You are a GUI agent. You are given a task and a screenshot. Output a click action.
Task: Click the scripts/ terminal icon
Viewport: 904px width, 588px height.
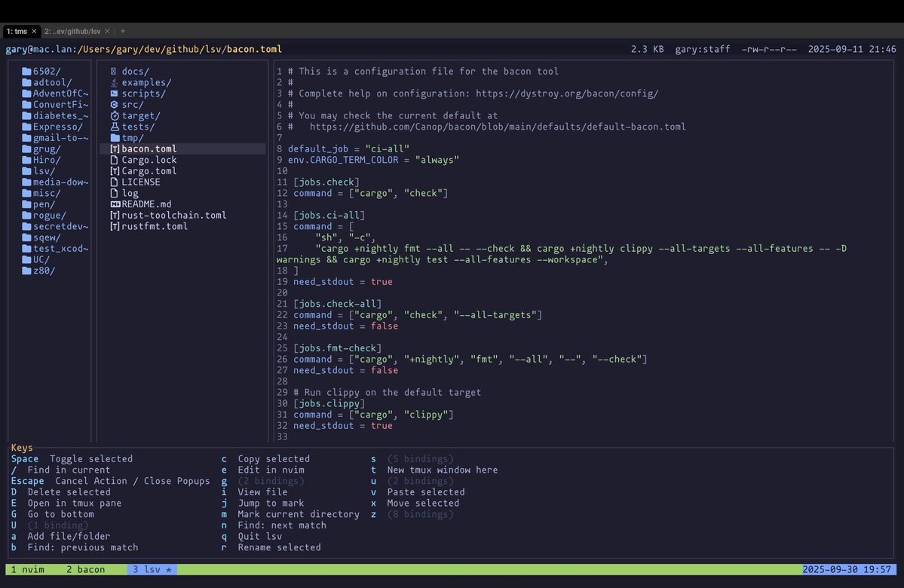coord(114,93)
